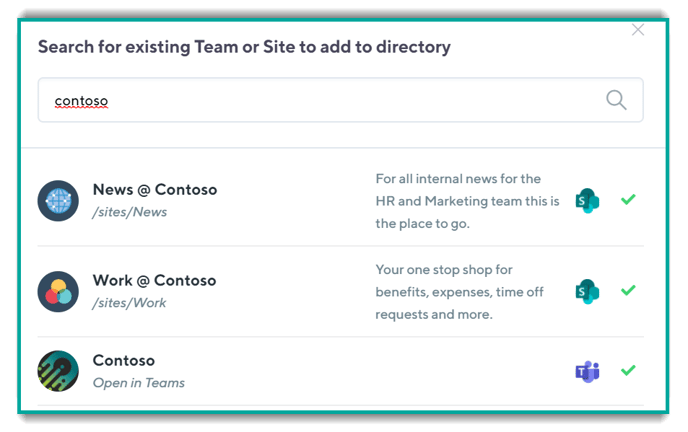Click the magnifying glass search icon
Viewport: 688px width, 432px height.
(616, 100)
